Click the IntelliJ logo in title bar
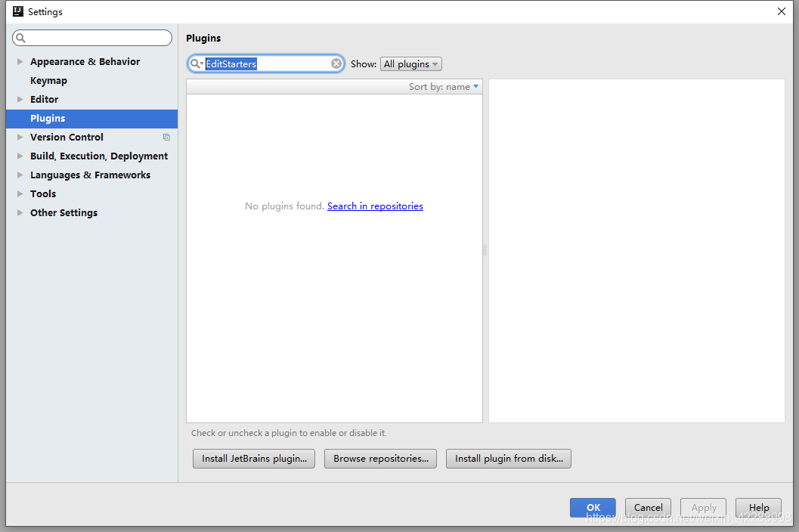 tap(18, 11)
